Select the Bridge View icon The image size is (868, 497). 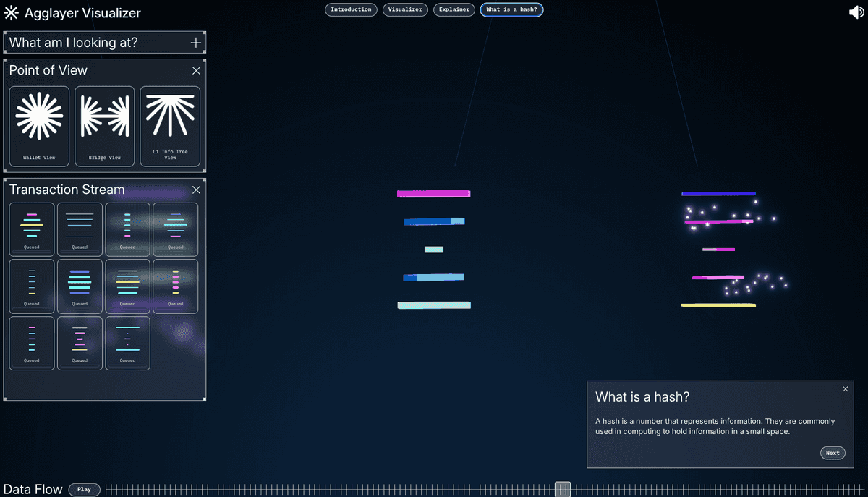105,127
